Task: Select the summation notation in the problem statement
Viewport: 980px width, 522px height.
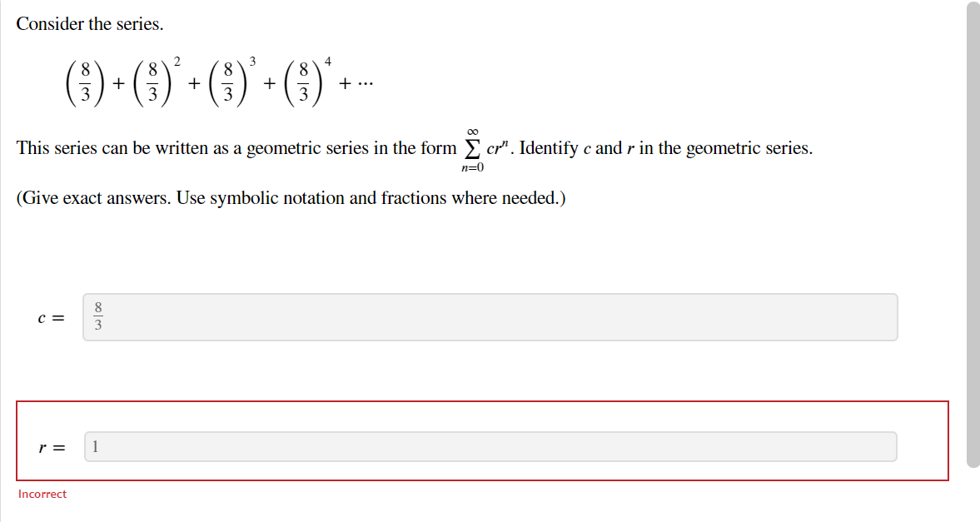Action: [472, 148]
